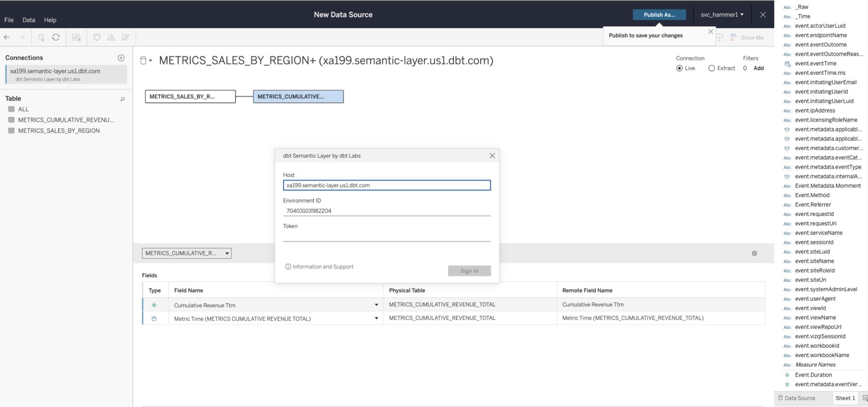Click the Publish As button

[x=659, y=15]
